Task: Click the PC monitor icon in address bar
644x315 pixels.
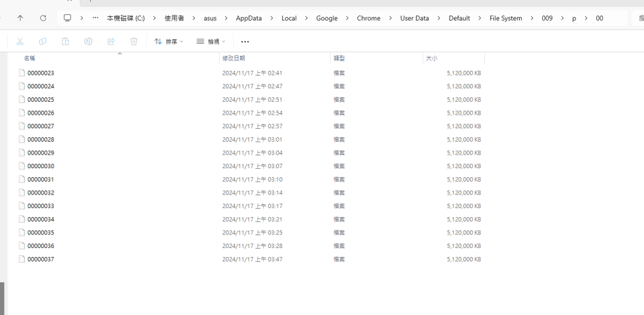Action: pos(68,18)
